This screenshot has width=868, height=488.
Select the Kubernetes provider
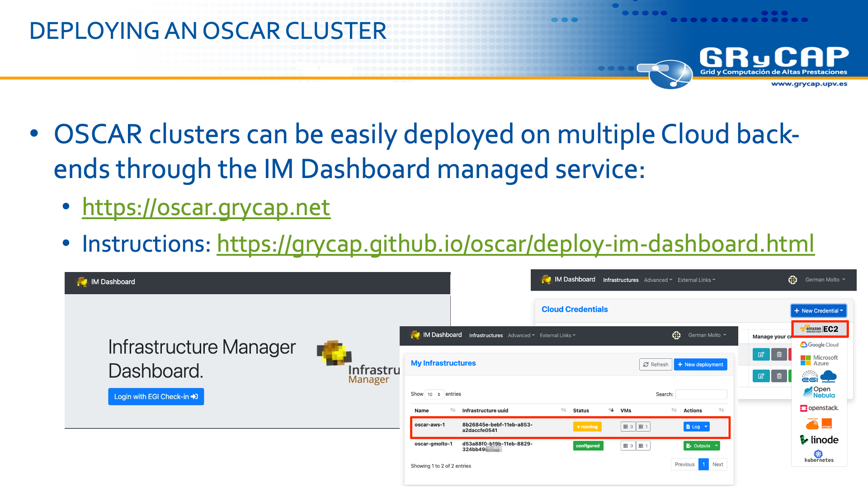point(819,456)
